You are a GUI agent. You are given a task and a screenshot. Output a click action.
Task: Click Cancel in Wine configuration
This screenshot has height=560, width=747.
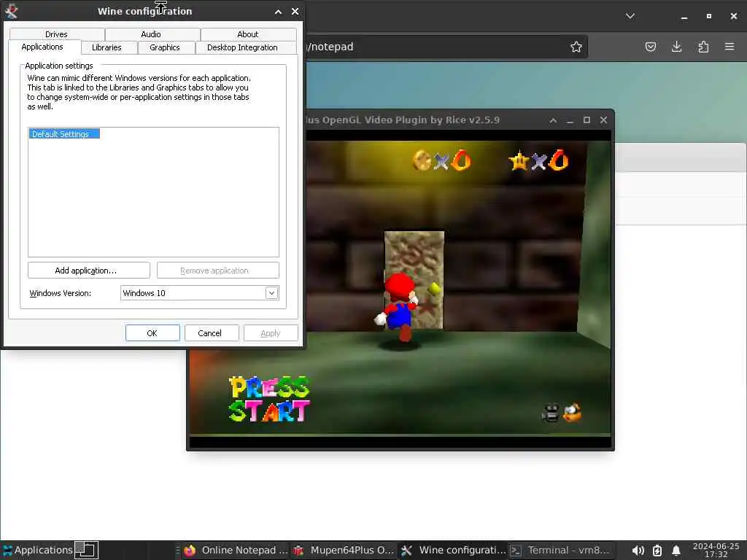(212, 332)
